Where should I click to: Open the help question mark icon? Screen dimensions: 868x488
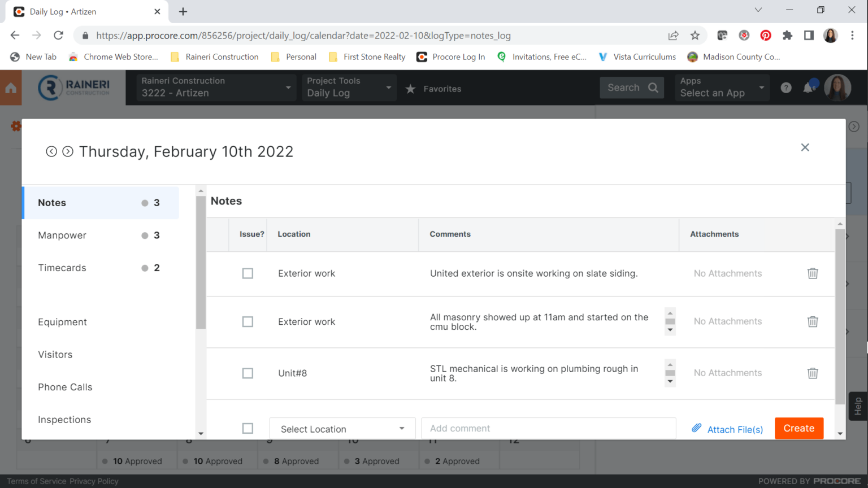(x=786, y=88)
